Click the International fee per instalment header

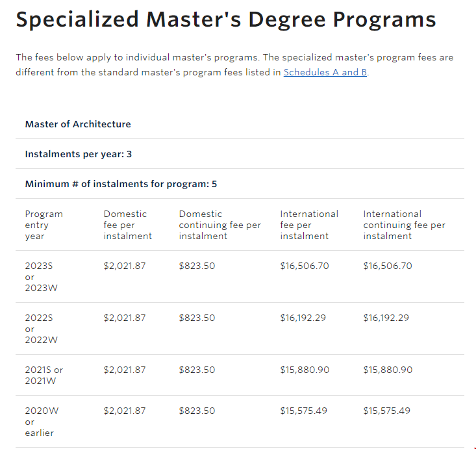pos(308,225)
